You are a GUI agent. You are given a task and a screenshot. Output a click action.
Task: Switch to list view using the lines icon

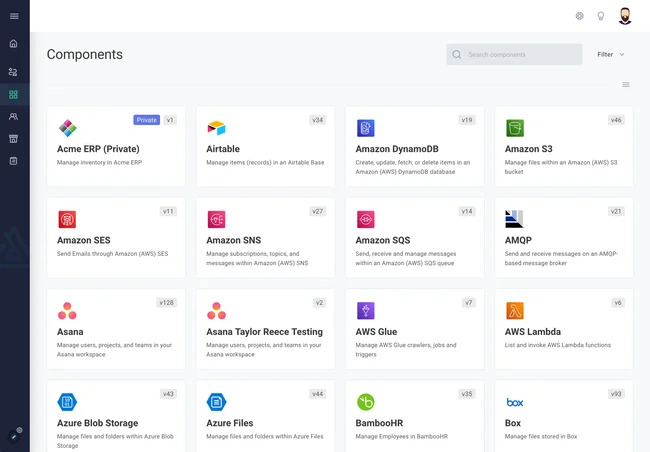pyautogui.click(x=626, y=85)
